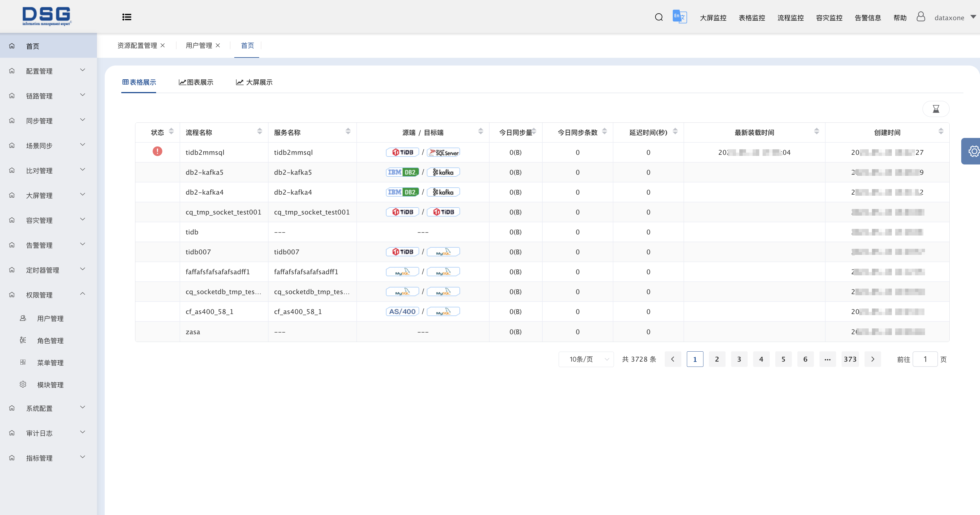Open the floating settings gear panel
980x515 pixels.
[x=973, y=151]
